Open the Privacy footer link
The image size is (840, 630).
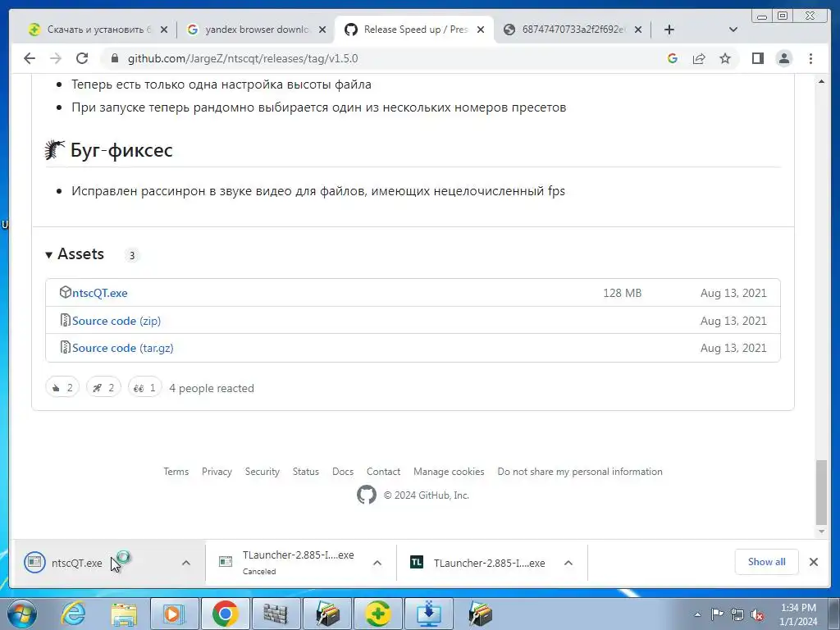click(x=217, y=472)
